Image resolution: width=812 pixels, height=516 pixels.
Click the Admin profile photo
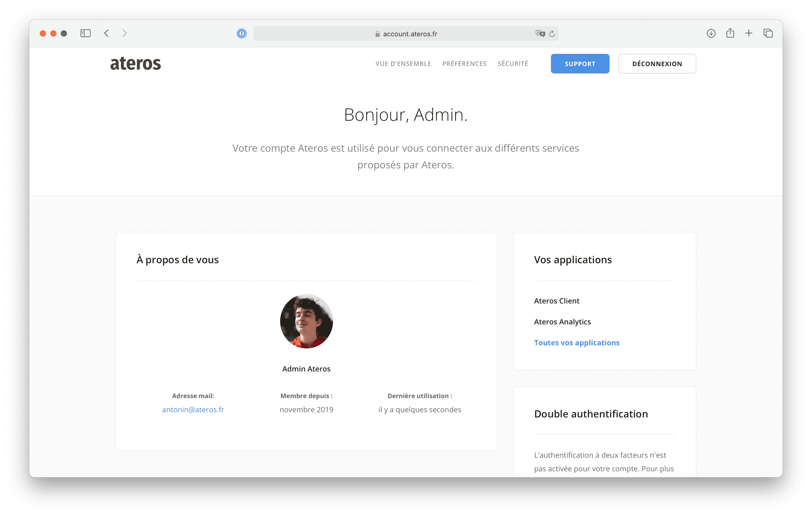[306, 321]
